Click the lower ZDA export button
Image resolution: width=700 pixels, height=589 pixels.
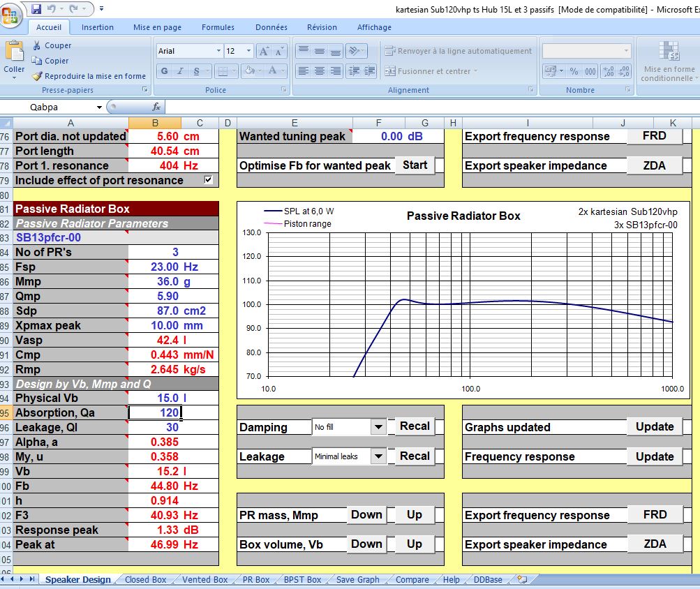tap(655, 544)
